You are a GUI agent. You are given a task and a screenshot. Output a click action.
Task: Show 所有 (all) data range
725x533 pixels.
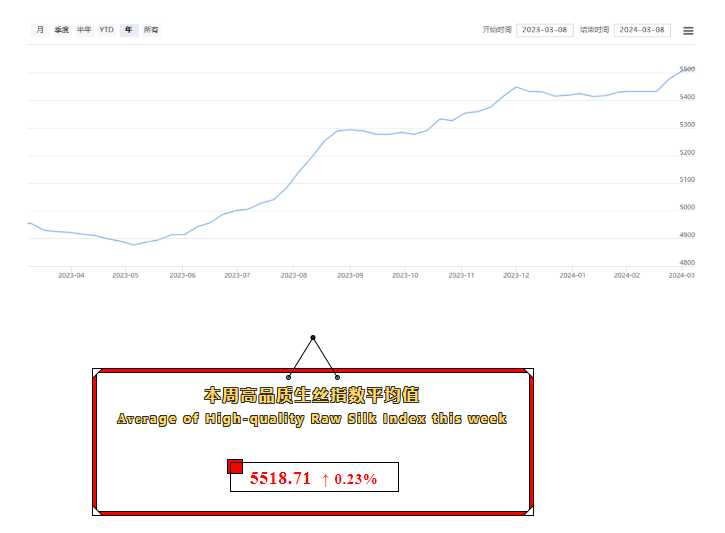coord(151,30)
